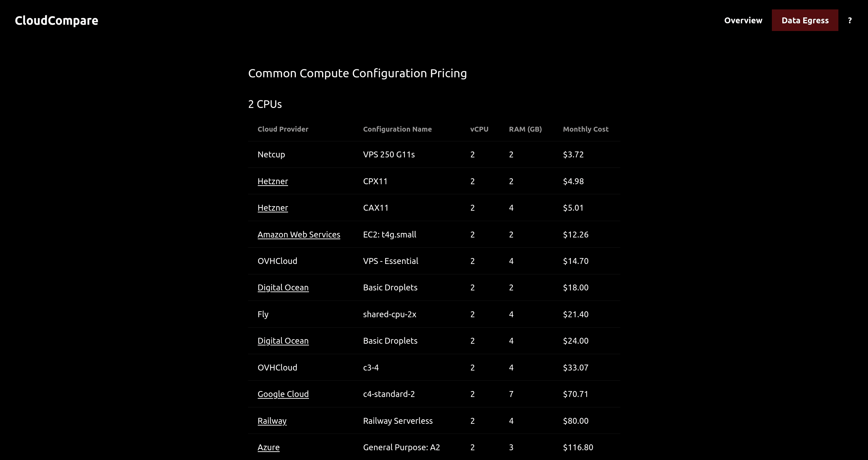868x460 pixels.
Task: Click the Hetzner CPX11 provider link
Action: (273, 181)
